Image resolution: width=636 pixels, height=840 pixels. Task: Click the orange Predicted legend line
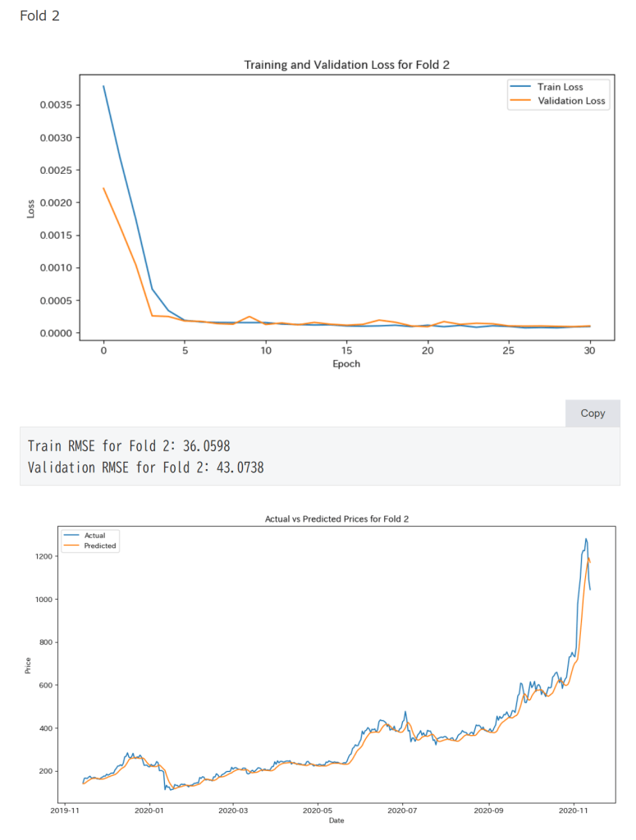click(72, 546)
